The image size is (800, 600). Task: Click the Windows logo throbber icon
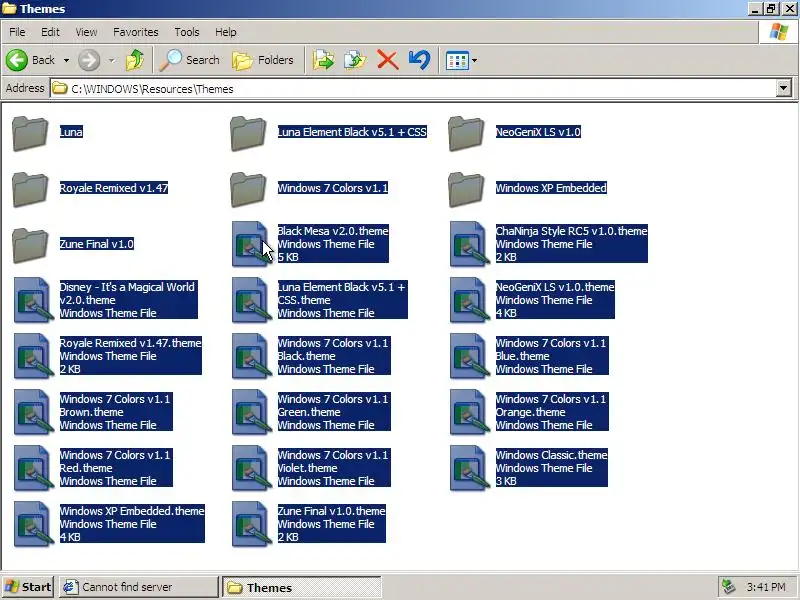point(779,32)
